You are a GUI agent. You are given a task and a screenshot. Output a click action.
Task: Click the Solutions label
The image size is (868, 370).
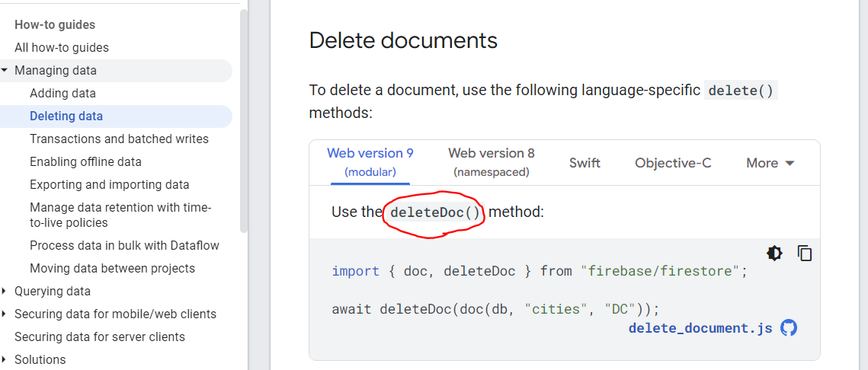[40, 359]
